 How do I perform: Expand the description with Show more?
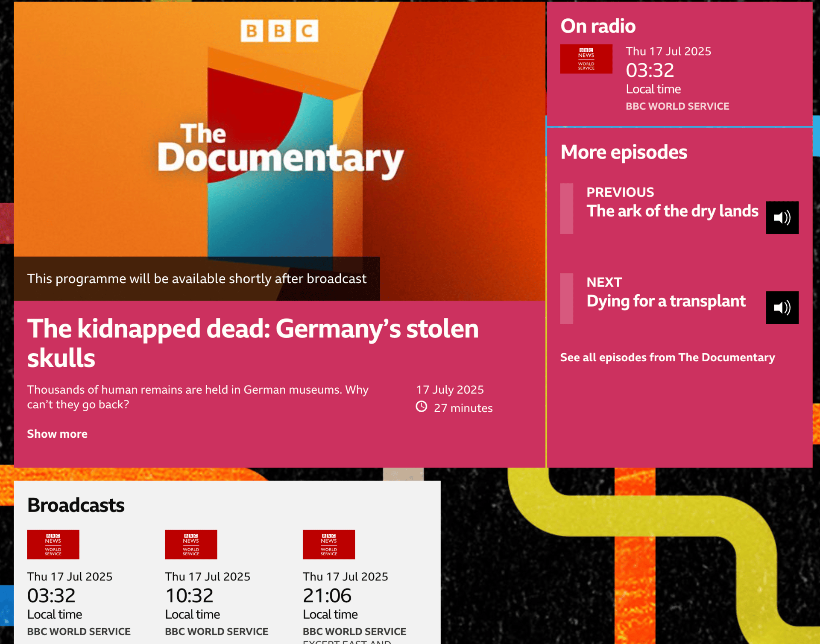[x=57, y=434]
